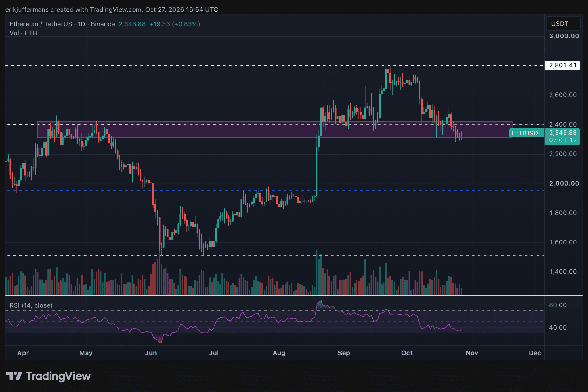
Task: Click the 2,801.41 price line label
Action: 562,65
